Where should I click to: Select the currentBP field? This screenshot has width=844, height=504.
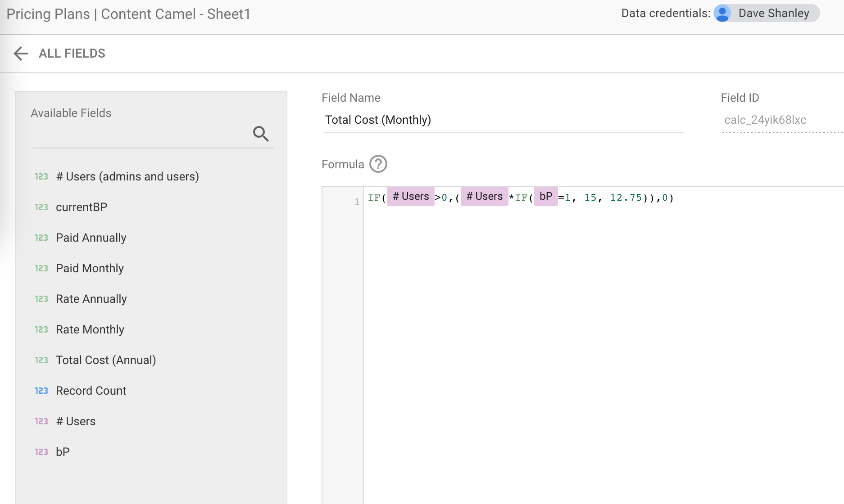tap(82, 207)
